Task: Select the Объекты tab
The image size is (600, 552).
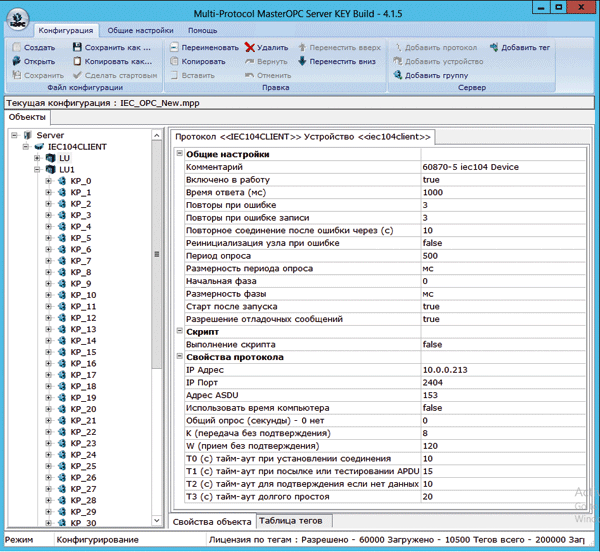Action: (x=27, y=117)
